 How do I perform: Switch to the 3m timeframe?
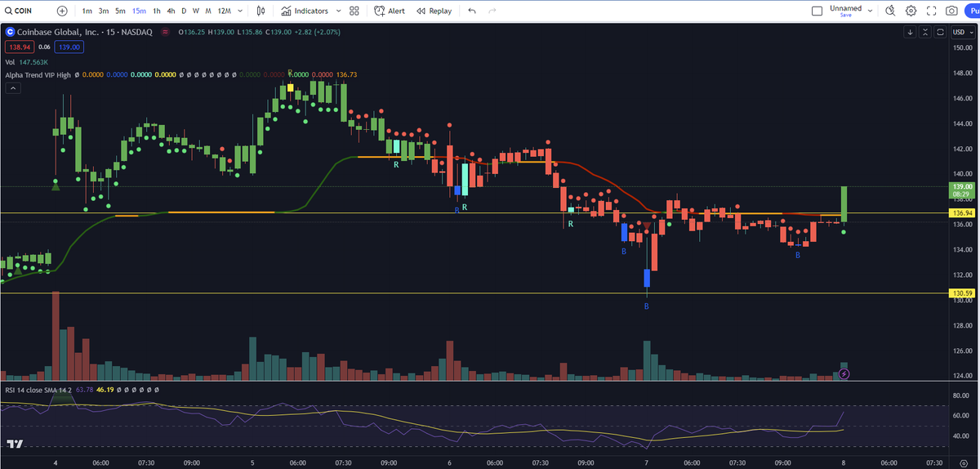point(104,11)
